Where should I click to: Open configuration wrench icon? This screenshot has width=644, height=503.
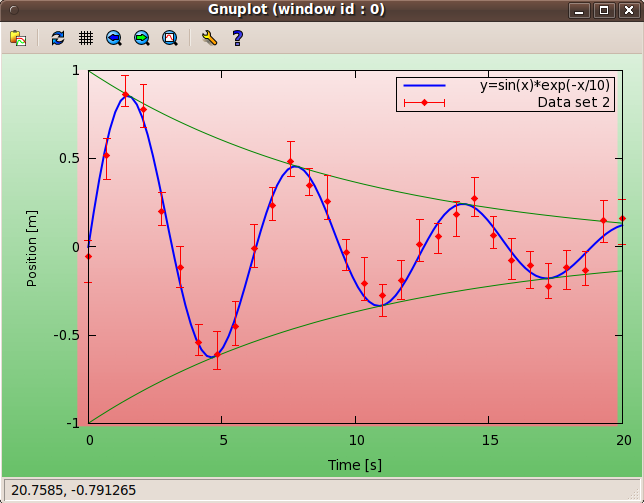[209, 38]
